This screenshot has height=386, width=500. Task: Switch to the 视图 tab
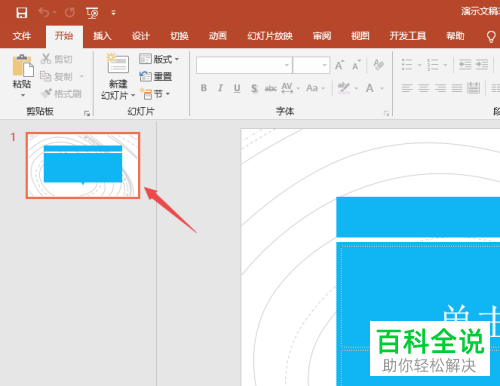(360, 36)
